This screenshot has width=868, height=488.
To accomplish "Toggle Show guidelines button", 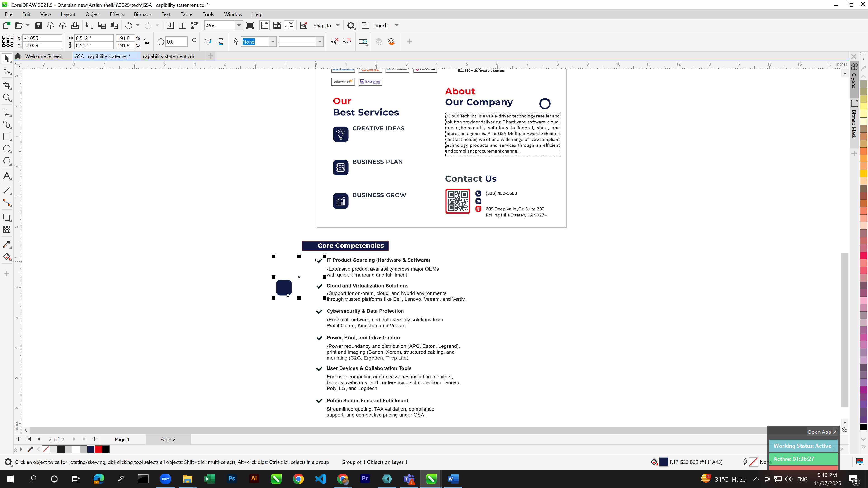I will coord(289,26).
